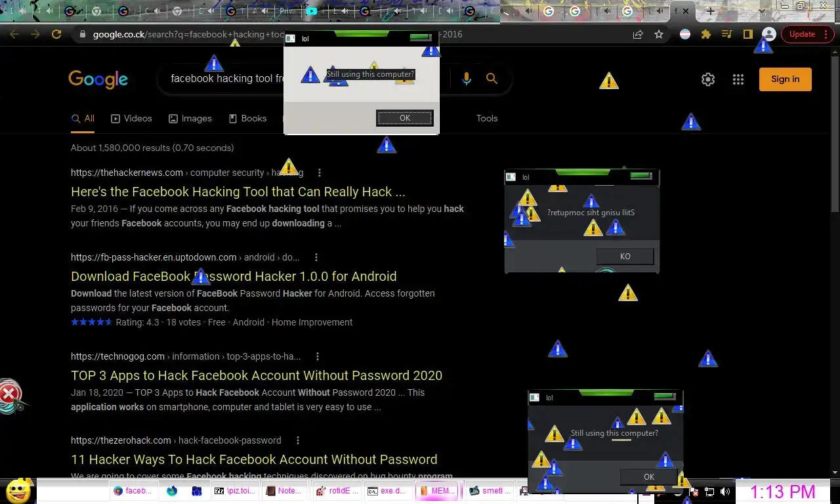Viewport: 840px width, 504px height.
Task: Click the 1:13 PM taskbar clock
Action: (x=782, y=492)
